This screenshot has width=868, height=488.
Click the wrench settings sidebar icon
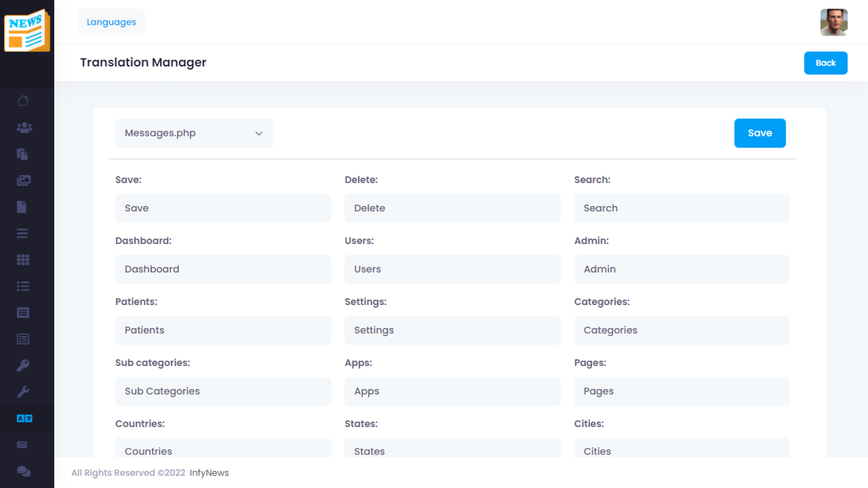pos(23,392)
